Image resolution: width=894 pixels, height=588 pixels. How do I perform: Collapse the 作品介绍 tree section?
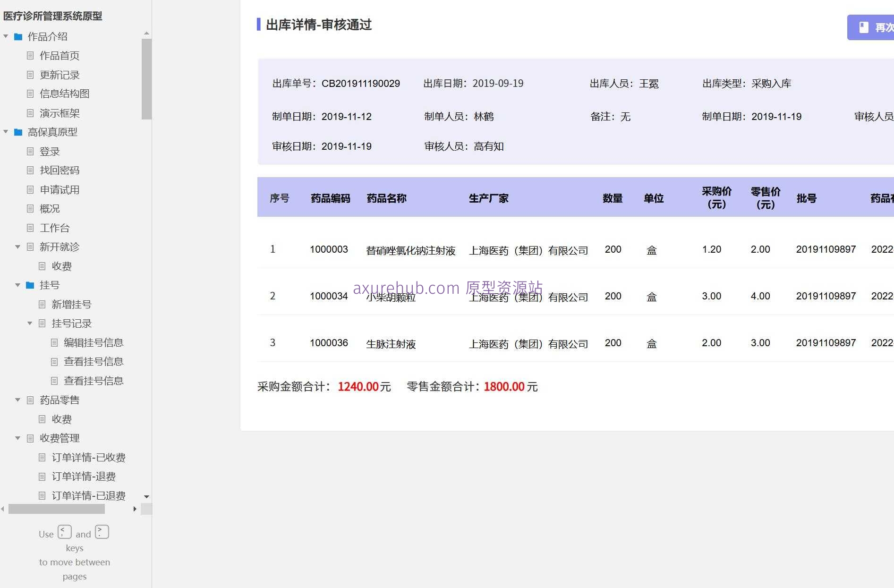tap(5, 36)
